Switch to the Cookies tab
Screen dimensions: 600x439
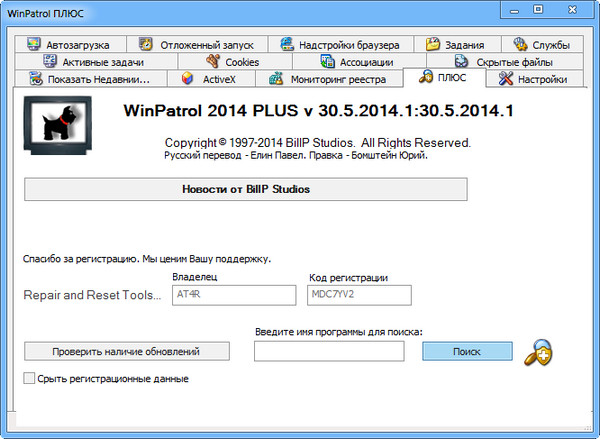[x=233, y=62]
